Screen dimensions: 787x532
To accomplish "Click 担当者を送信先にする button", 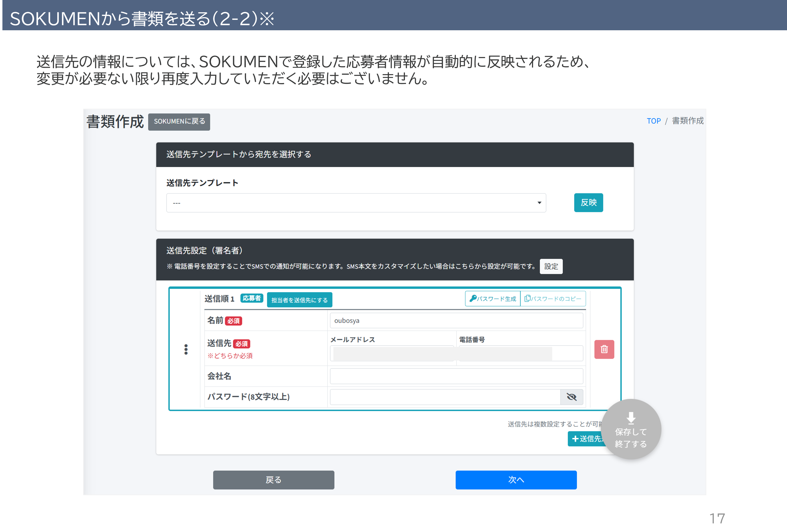I will (x=299, y=300).
